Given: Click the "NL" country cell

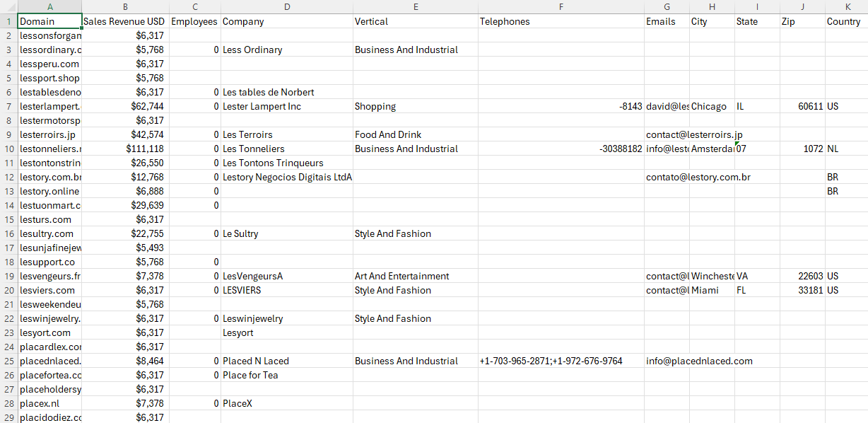Looking at the screenshot, I should tap(846, 149).
